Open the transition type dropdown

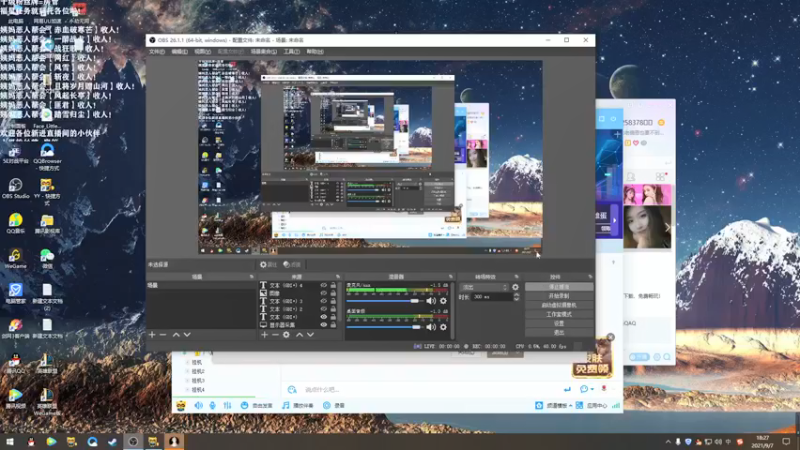coord(484,287)
